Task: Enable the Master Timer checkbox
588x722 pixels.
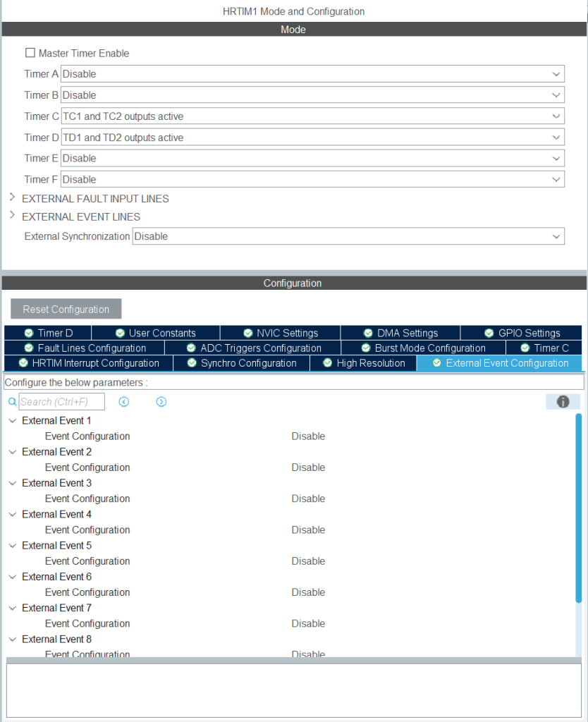Action: [x=30, y=53]
